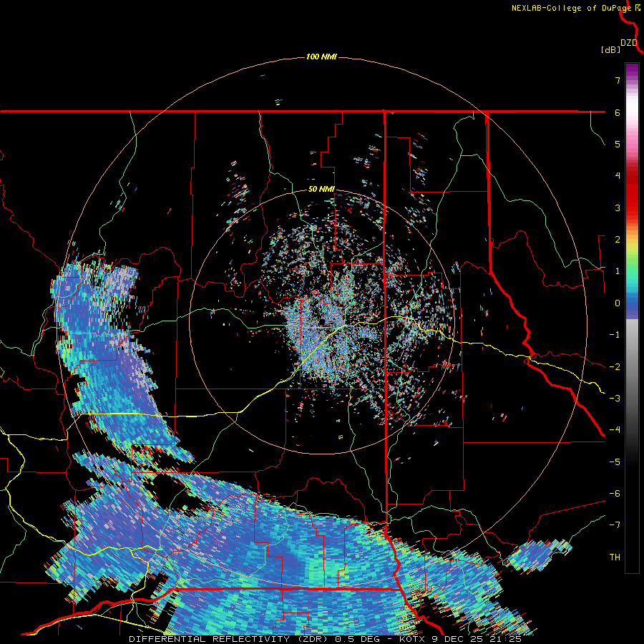
Task: Click the 1 value on the color scale
Action: pos(618,271)
